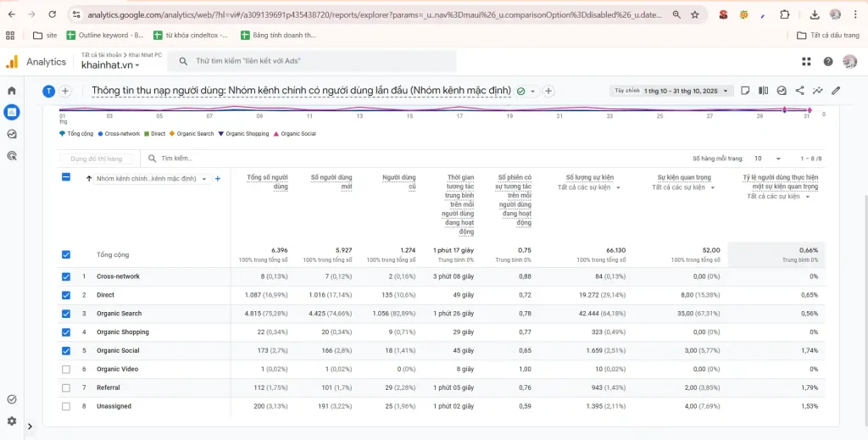868x440 pixels.
Task: Open the Google apps grid icon
Action: pos(806,61)
